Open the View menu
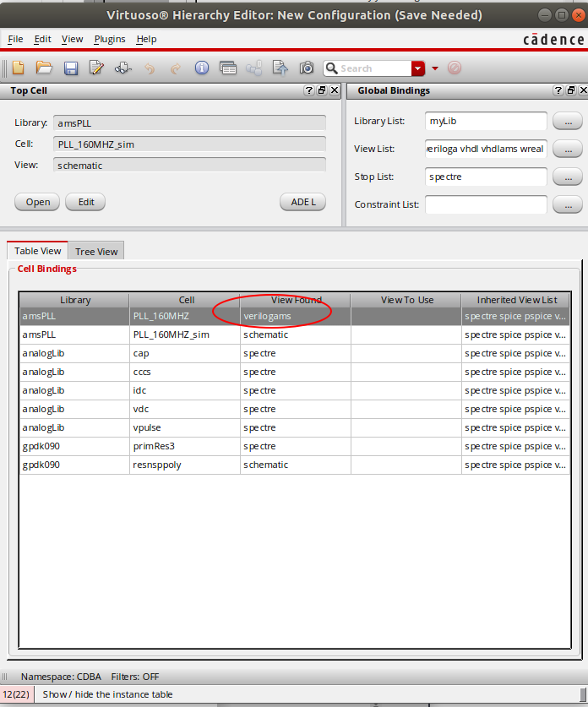The image size is (588, 707). pyautogui.click(x=72, y=39)
